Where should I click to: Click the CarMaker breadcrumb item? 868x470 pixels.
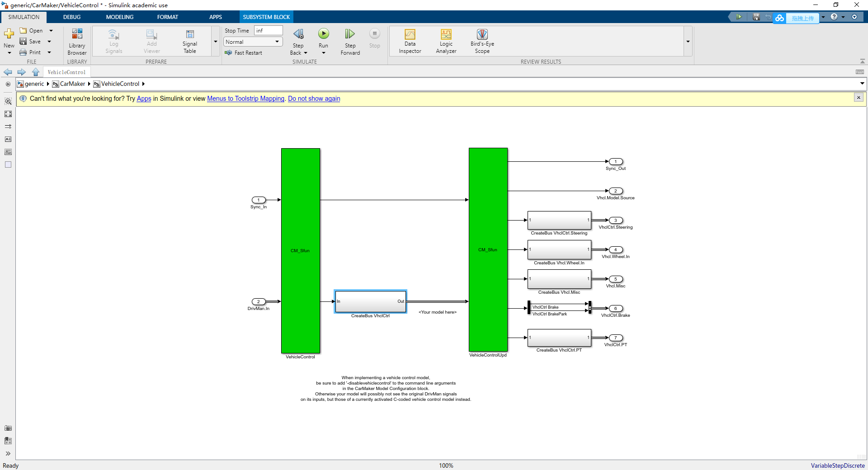tap(72, 84)
